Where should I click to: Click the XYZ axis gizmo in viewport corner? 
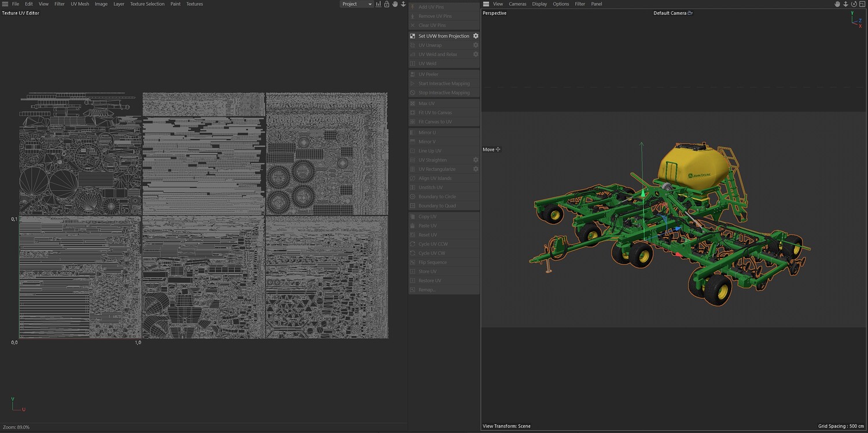pyautogui.click(x=855, y=19)
